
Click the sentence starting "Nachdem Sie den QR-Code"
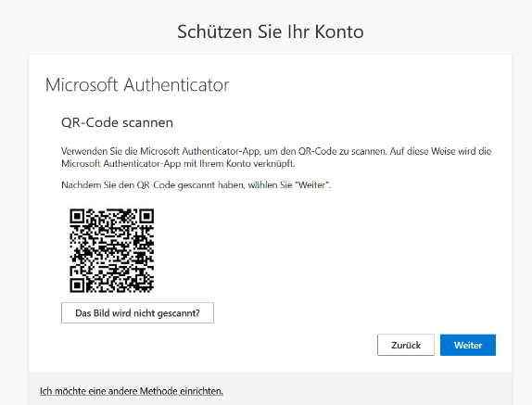pyautogui.click(x=196, y=185)
